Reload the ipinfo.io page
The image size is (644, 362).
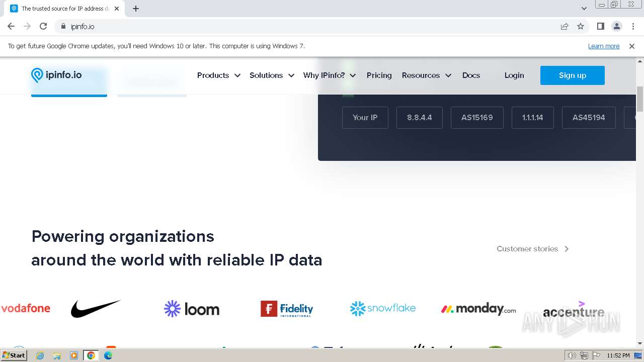[43, 26]
